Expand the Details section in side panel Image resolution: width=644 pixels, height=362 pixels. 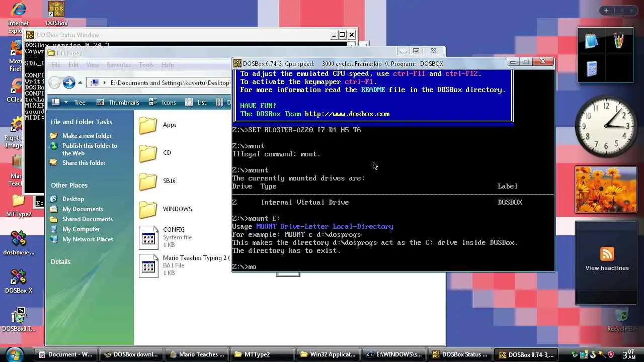60,261
